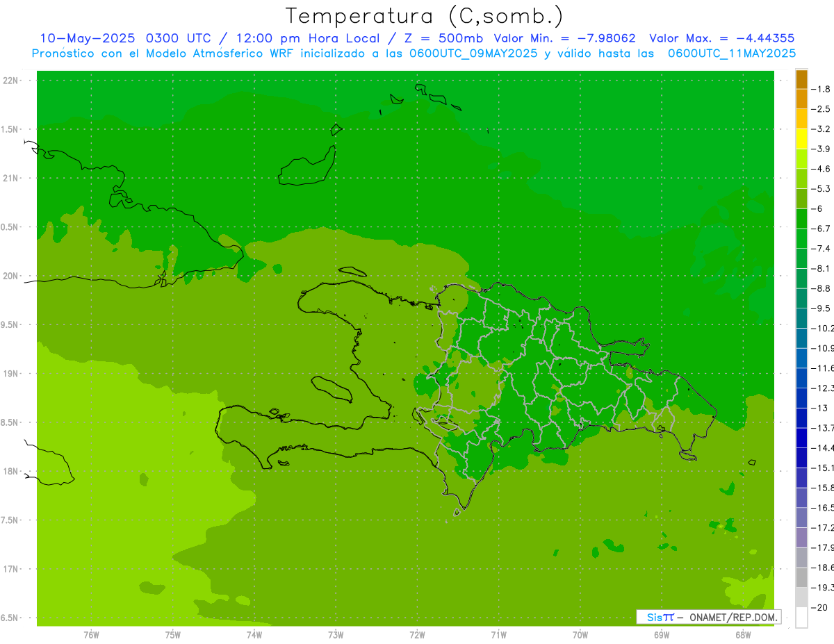Click the -6.7 color bar label
The image size is (834, 644).
[821, 229]
